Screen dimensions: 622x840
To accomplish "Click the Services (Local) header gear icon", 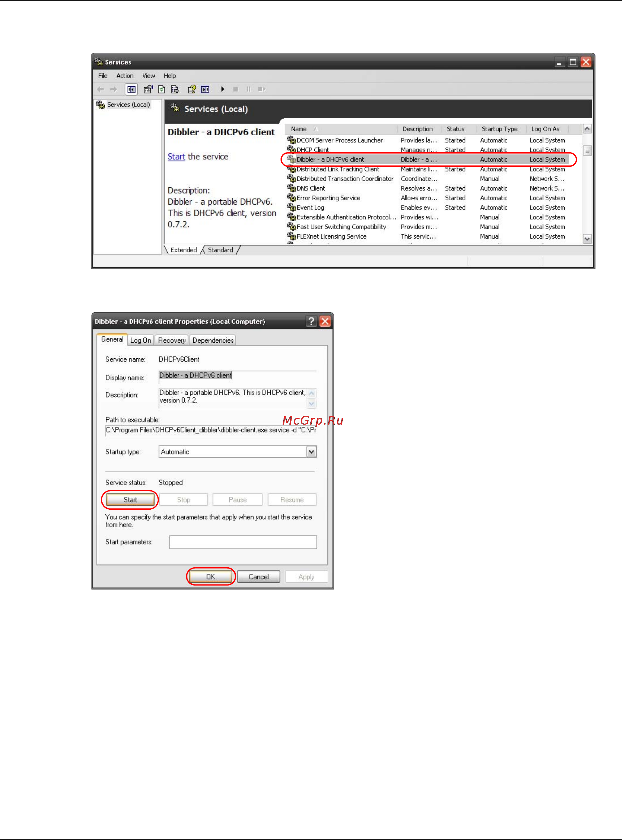I will (175, 108).
